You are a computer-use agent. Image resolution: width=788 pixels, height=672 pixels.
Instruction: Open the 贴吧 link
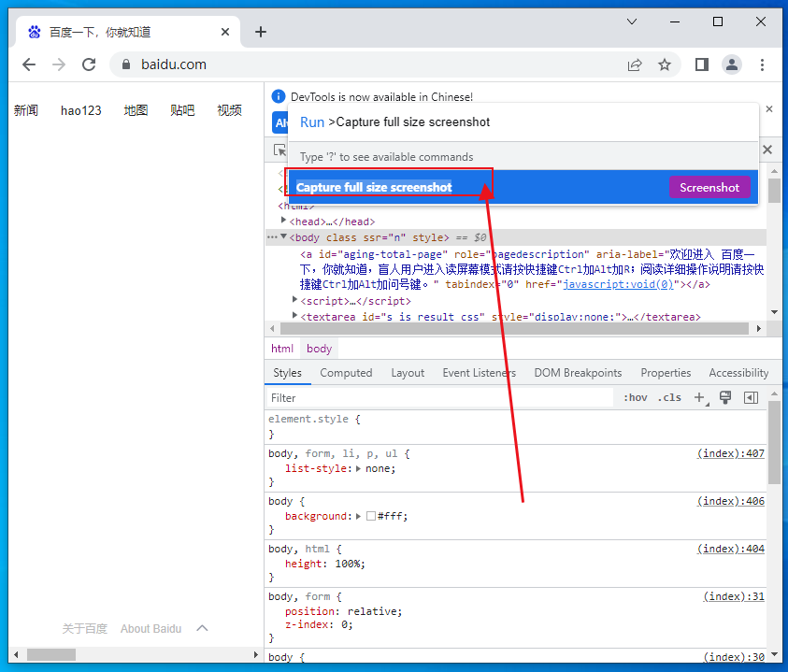pyautogui.click(x=182, y=110)
